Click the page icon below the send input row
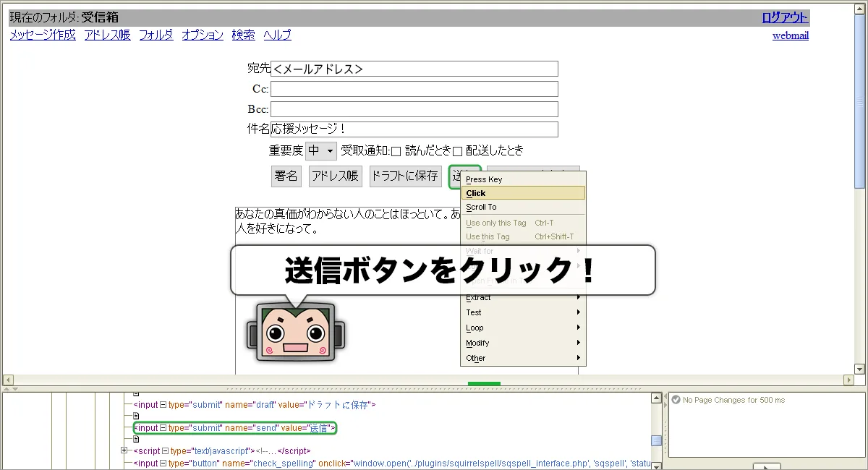The height and width of the screenshot is (470, 868). 135,439
